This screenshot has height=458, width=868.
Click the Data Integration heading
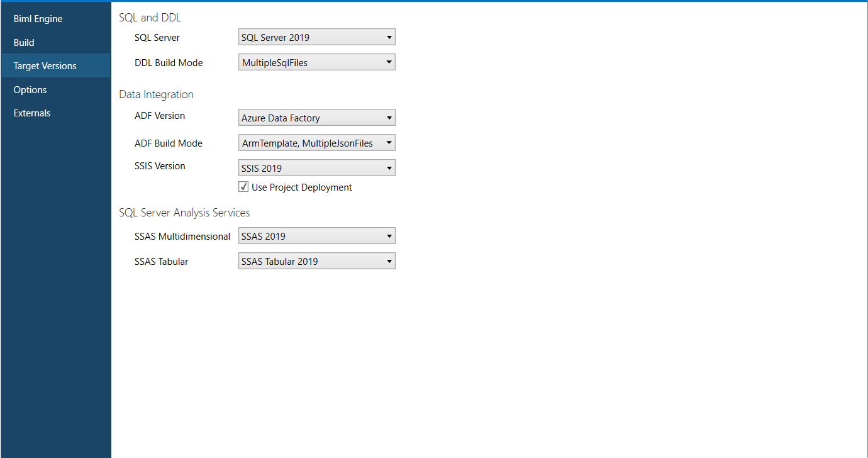coord(156,94)
